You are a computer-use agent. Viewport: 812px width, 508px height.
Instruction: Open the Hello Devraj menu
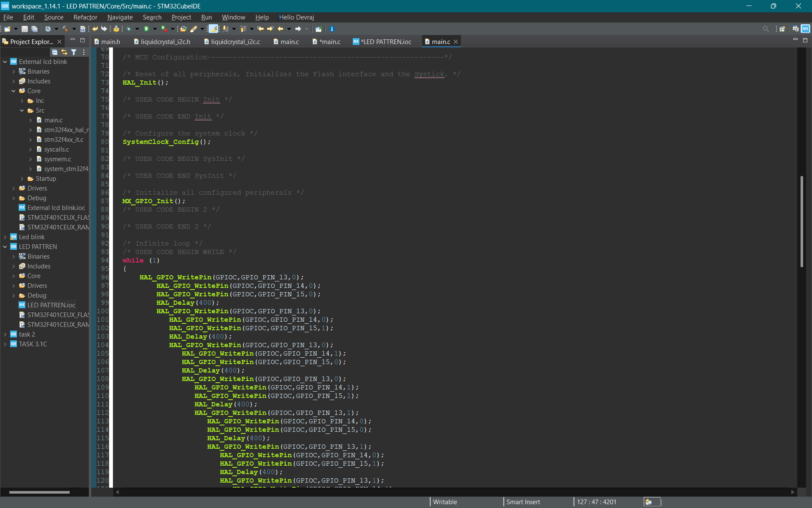pyautogui.click(x=296, y=17)
